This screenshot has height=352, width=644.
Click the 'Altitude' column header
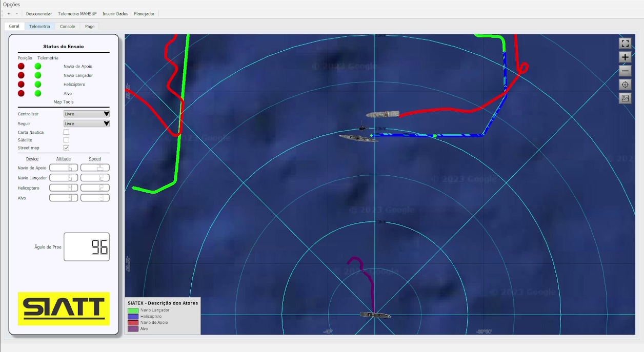[64, 159]
